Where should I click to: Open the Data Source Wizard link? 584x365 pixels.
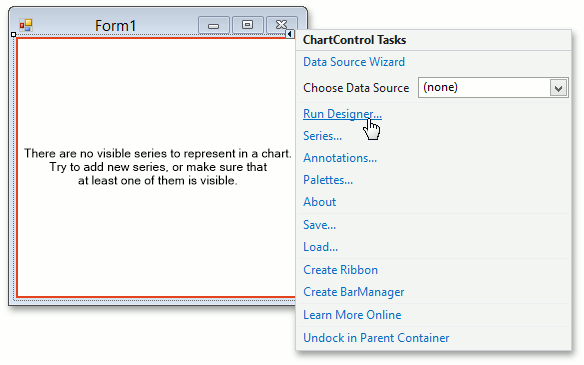(x=354, y=62)
